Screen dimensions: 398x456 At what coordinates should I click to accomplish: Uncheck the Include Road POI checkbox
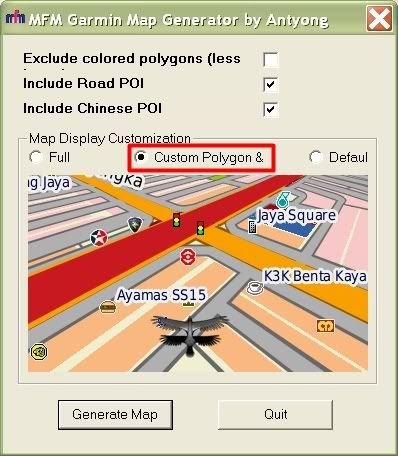(x=270, y=84)
